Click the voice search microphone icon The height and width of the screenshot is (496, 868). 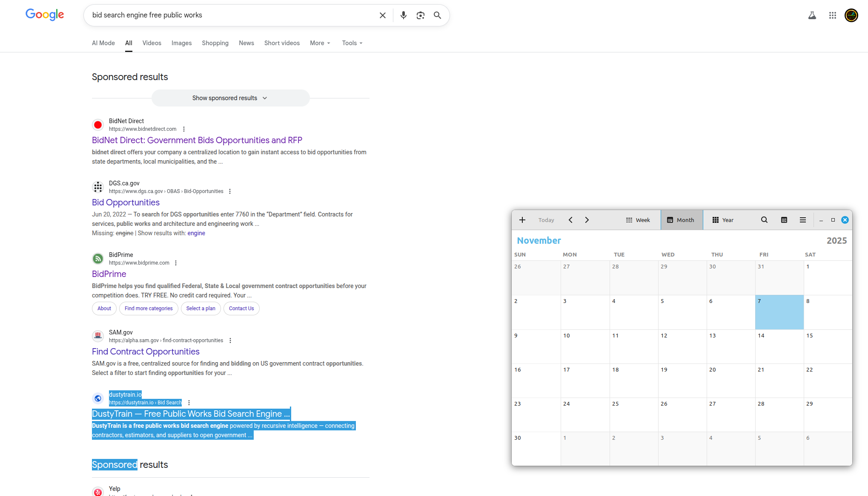click(x=403, y=15)
